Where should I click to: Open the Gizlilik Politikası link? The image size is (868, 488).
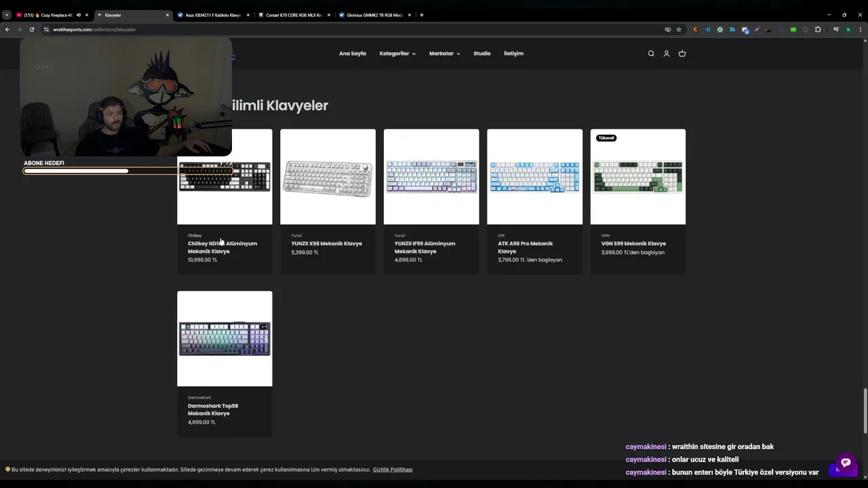(x=393, y=470)
